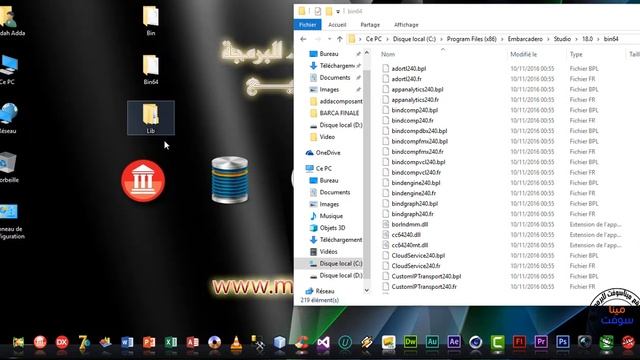The image size is (640, 360).
Task: Navigate to Studio in address bar
Action: (562, 39)
